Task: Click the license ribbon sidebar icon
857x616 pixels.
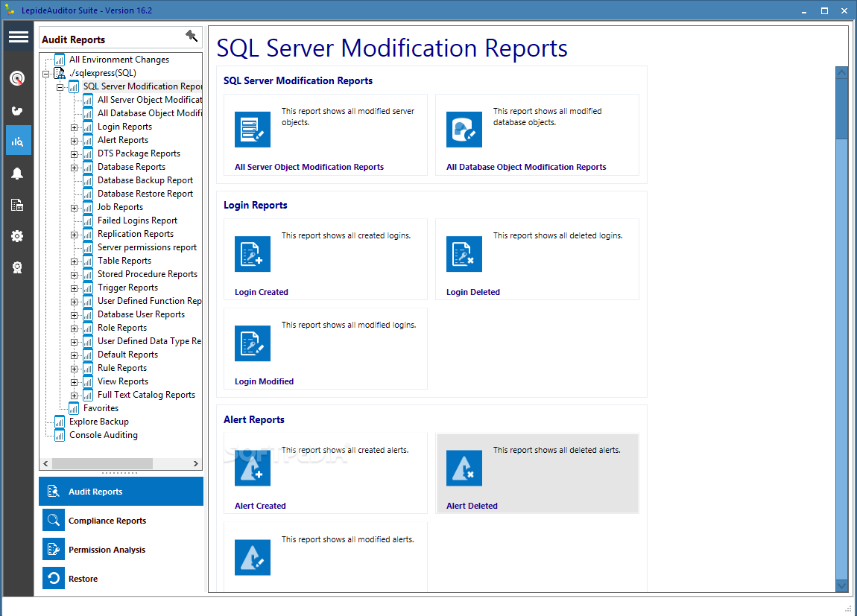Action: pos(17,267)
